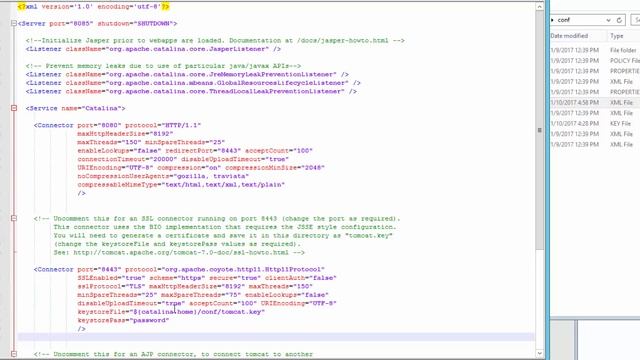Click the Server port="8085" line

pos(98,24)
